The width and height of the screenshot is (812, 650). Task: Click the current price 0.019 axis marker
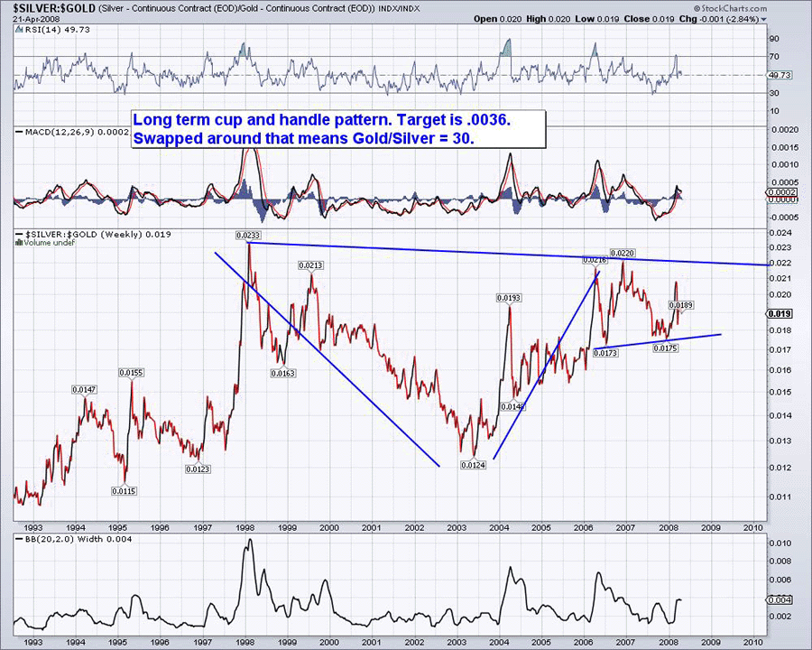point(780,313)
